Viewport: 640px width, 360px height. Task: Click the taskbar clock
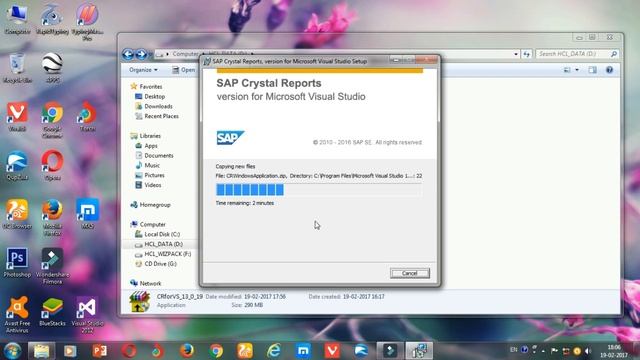pyautogui.click(x=614, y=351)
